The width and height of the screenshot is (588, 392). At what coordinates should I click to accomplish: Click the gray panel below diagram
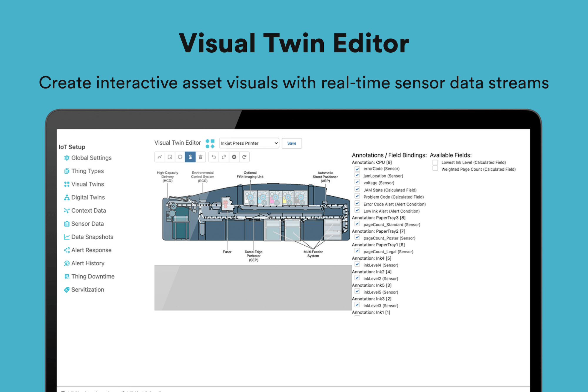pos(253,288)
